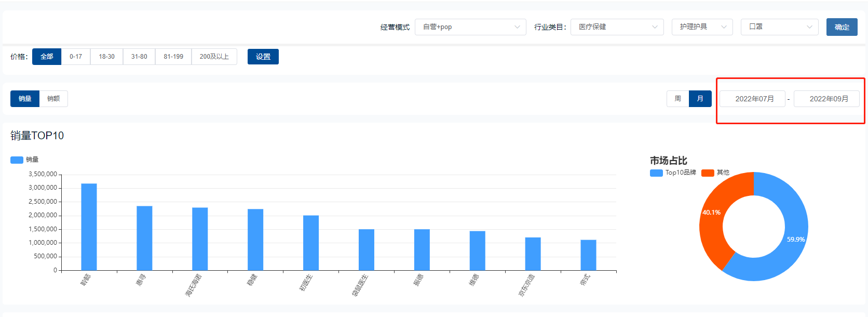Click the bar for 惠寻

click(144, 239)
